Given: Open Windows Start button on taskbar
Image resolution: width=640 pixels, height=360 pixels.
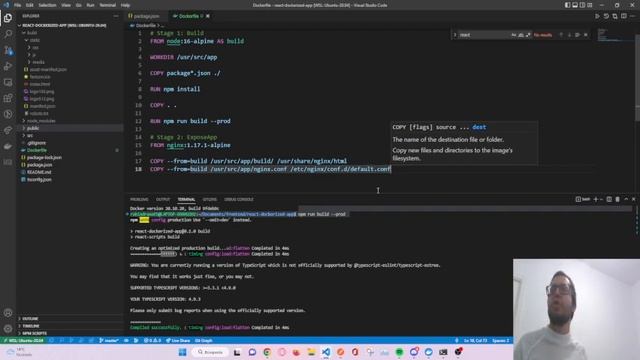Looking at the screenshot, I should [x=182, y=352].
